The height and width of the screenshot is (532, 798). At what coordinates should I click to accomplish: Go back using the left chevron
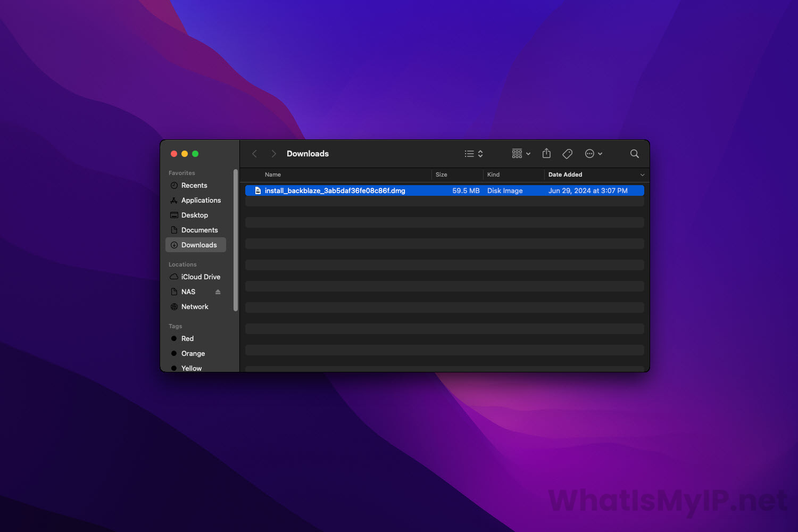pos(254,154)
